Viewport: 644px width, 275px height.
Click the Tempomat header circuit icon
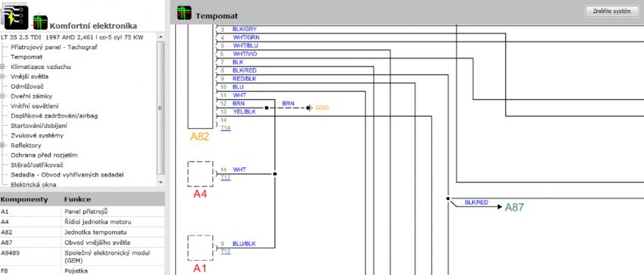click(x=184, y=13)
